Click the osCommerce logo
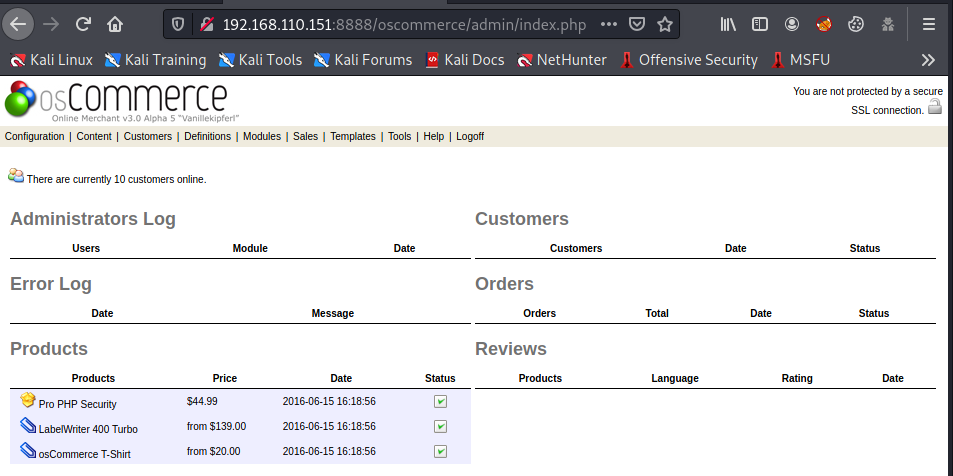Viewport: 953px width, 476px height. 115,100
